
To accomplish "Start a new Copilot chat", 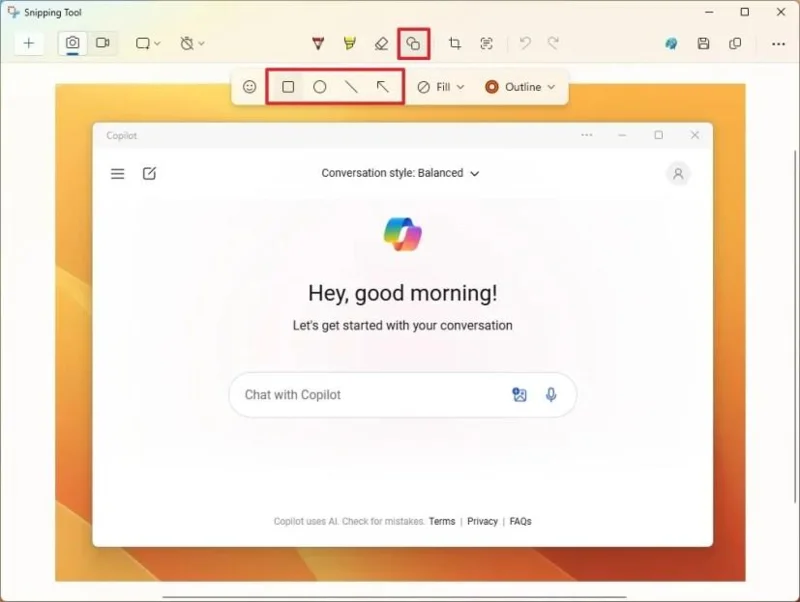I will pos(149,174).
